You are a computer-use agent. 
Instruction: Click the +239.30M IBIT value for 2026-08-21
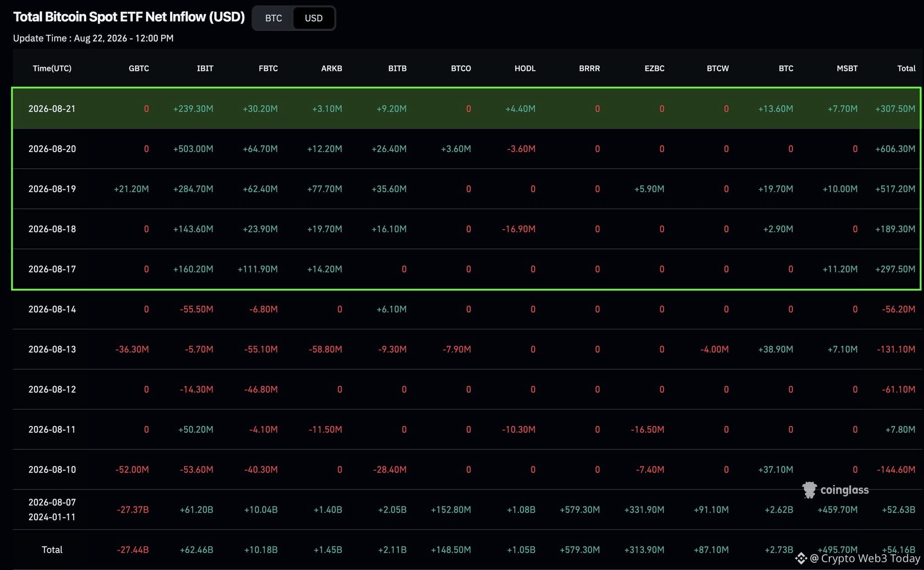coord(193,109)
